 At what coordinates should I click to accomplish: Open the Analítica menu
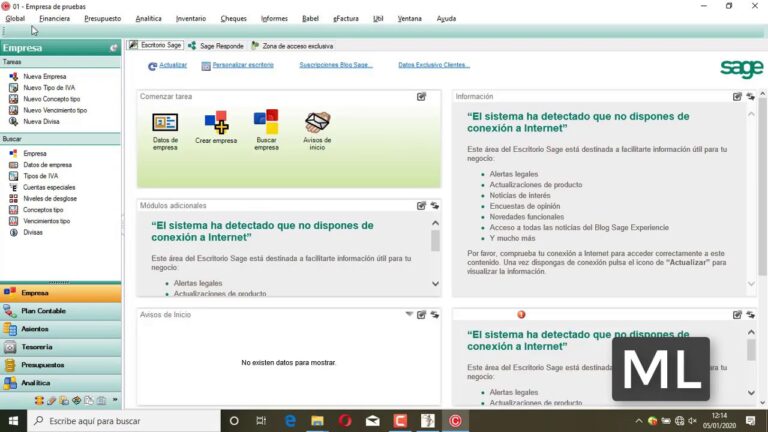coord(148,19)
